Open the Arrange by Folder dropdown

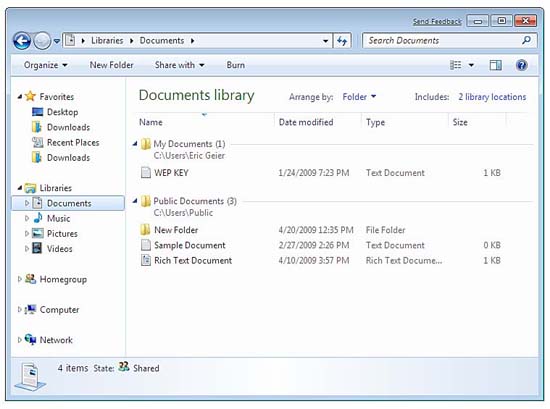point(359,97)
